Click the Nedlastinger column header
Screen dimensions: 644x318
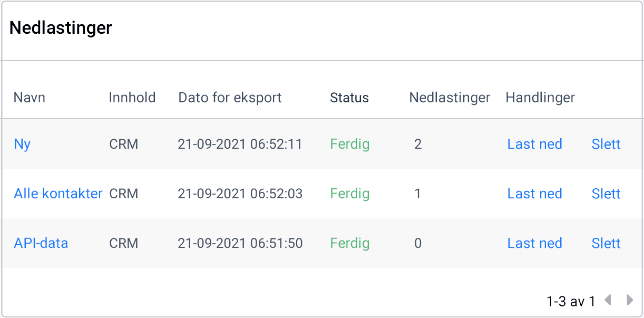[x=450, y=98]
